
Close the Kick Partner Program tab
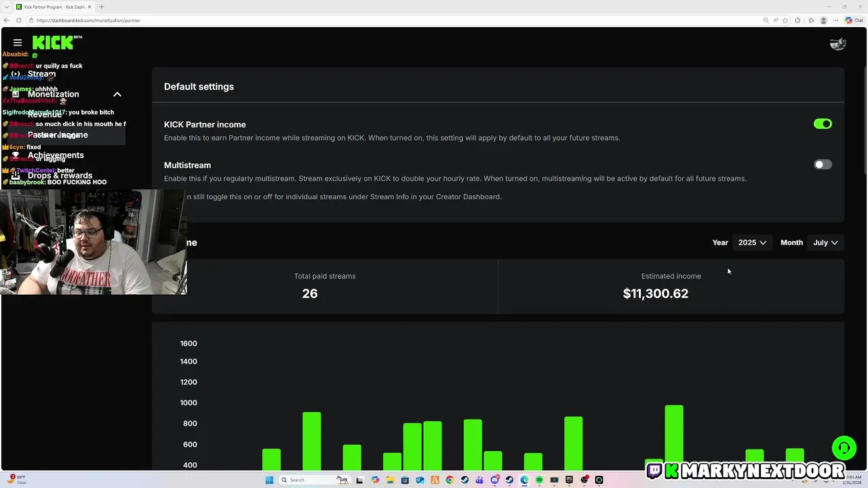91,7
